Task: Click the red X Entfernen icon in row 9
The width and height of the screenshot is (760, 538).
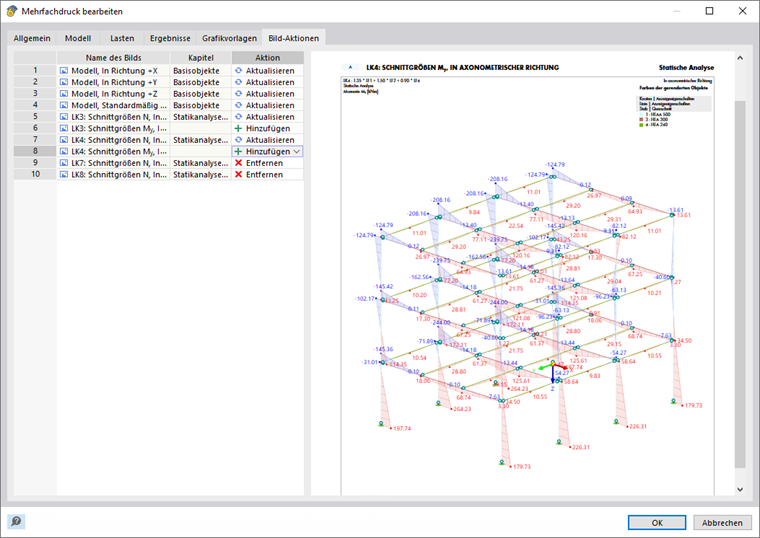Action: coord(238,163)
